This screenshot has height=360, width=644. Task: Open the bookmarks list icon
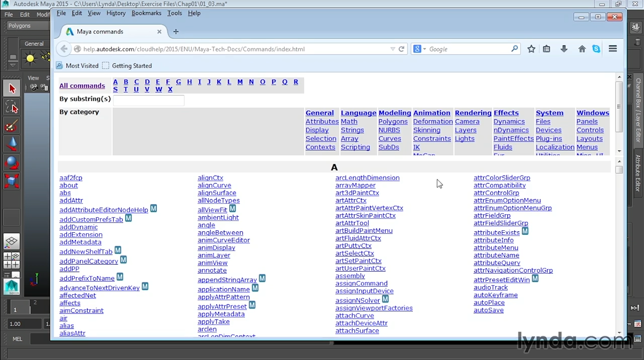point(547,49)
